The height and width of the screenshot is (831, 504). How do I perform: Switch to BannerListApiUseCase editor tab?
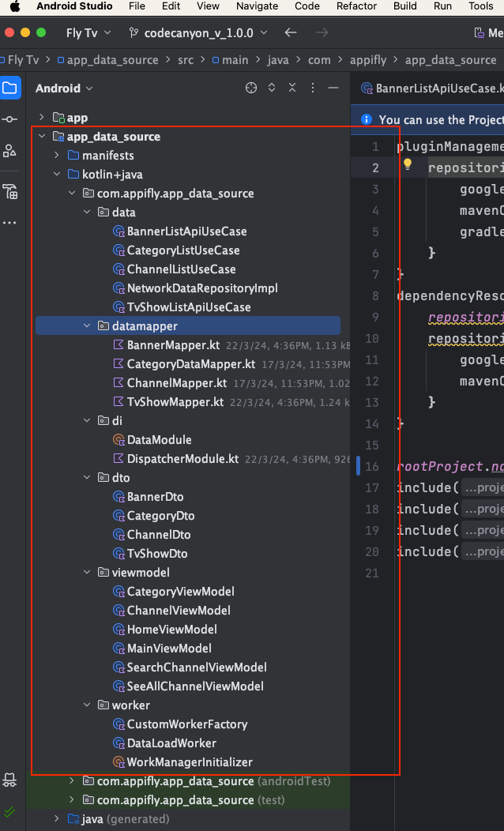click(x=434, y=88)
